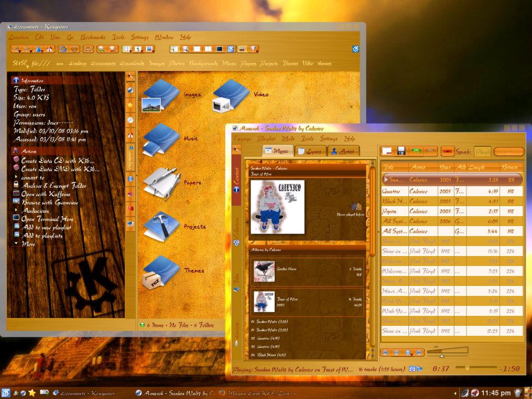
Task: Click the red clear-search button in Amarok
Action: pyautogui.click(x=447, y=151)
